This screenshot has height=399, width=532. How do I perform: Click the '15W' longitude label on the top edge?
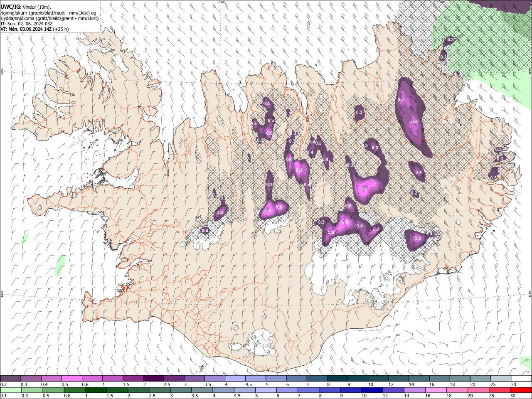click(x=441, y=2)
